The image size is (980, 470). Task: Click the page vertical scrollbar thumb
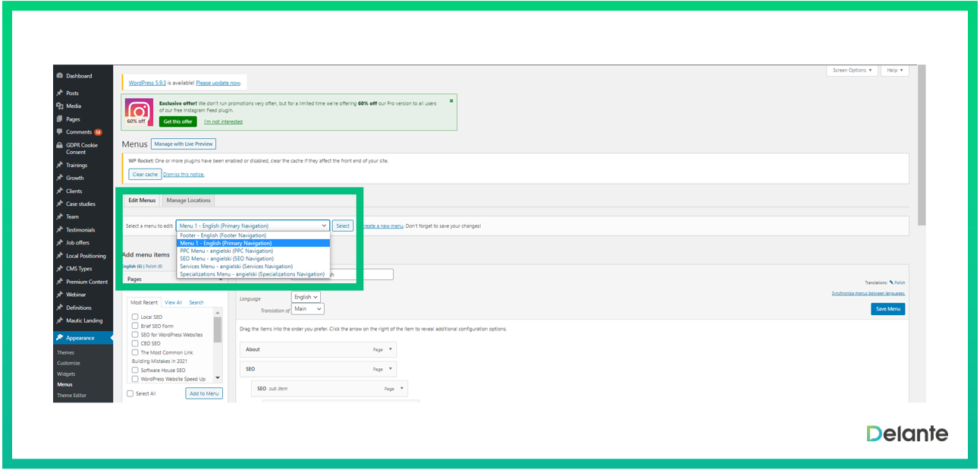pyautogui.click(x=922, y=144)
